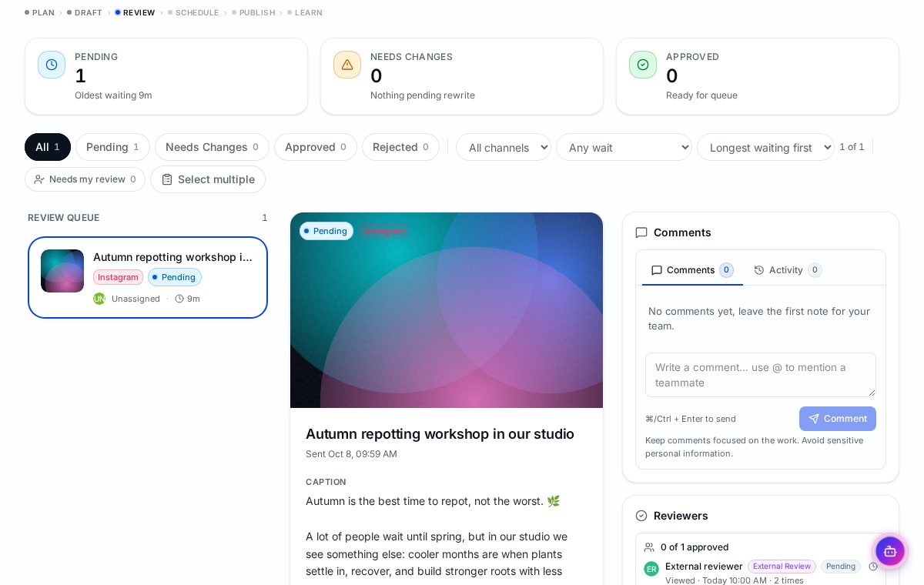
Task: Click the UN avatar next to Unassigned
Action: coord(99,299)
